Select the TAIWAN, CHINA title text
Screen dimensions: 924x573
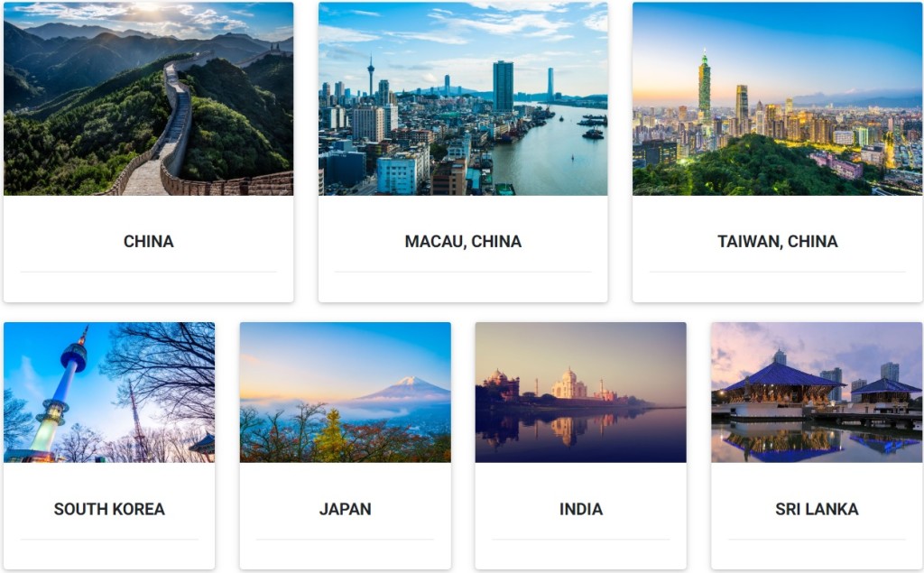point(777,242)
